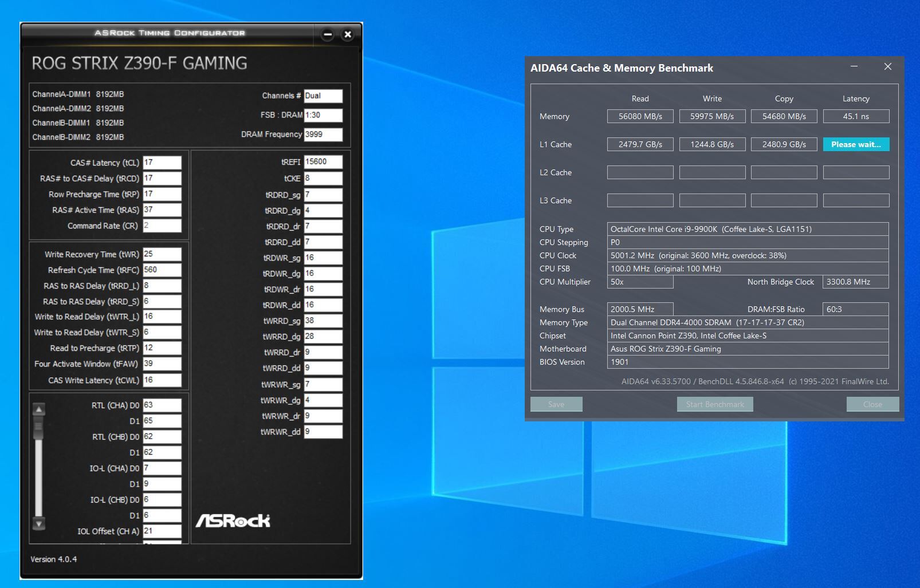
Task: Select the tRDWR_sg field
Action: (x=323, y=258)
